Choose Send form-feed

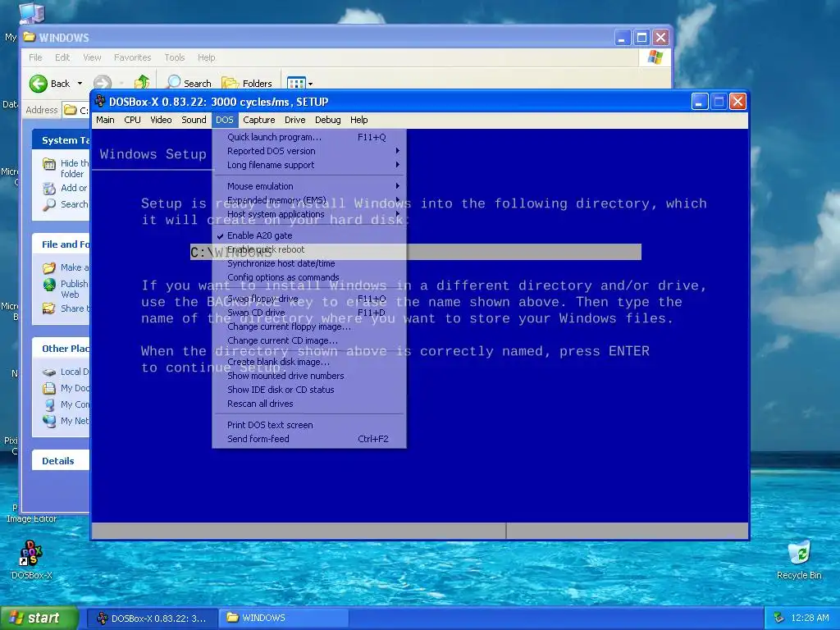pyautogui.click(x=309, y=440)
